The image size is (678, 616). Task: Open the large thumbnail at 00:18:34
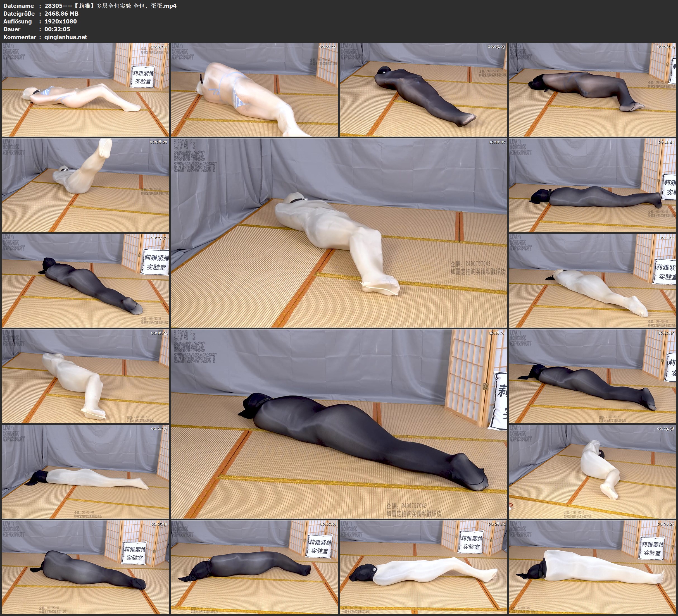pyautogui.click(x=339, y=424)
